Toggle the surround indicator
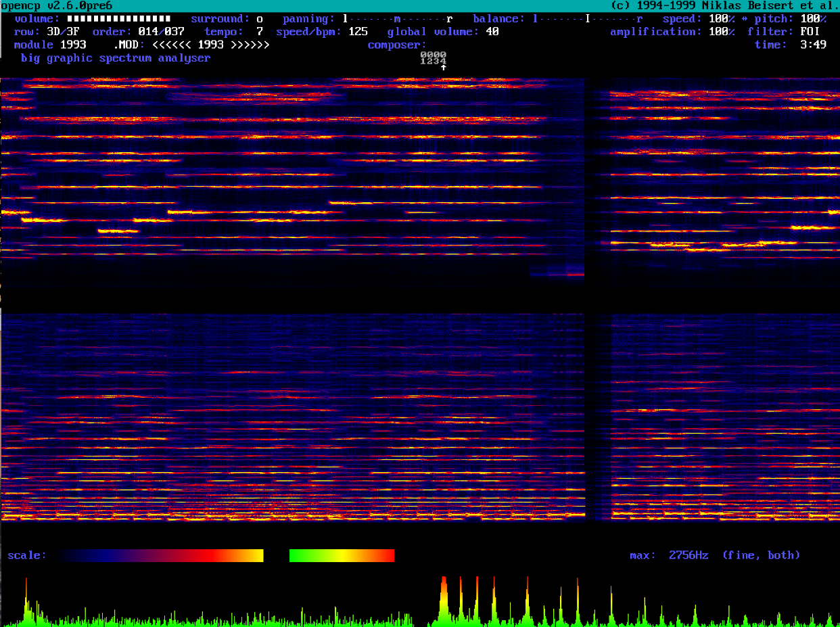 pos(260,19)
